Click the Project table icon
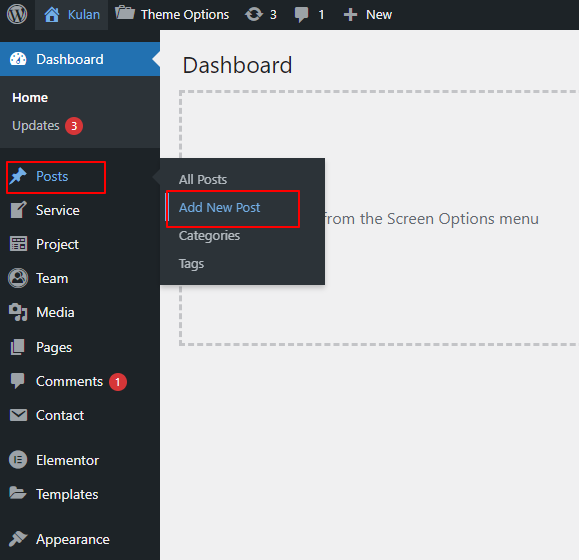 pos(18,244)
